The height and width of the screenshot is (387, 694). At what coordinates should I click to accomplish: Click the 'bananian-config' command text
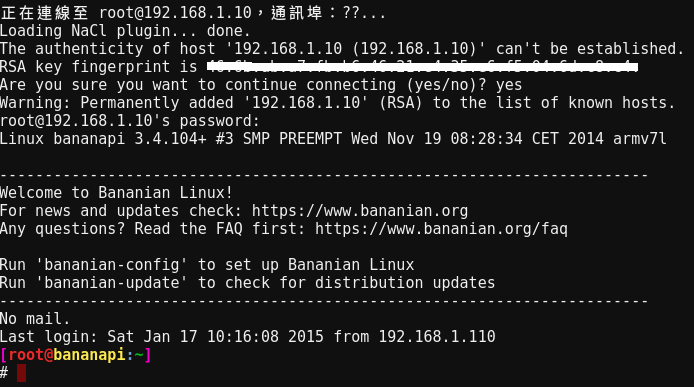coord(112,265)
